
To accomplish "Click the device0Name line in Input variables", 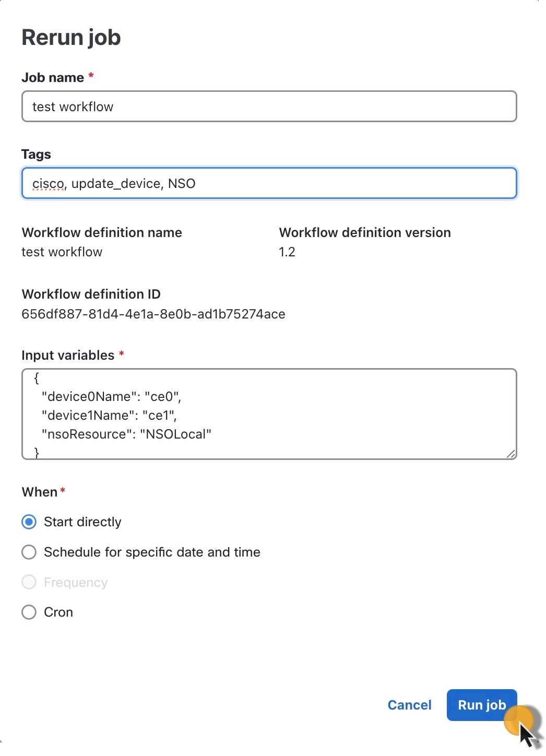I will tap(111, 396).
